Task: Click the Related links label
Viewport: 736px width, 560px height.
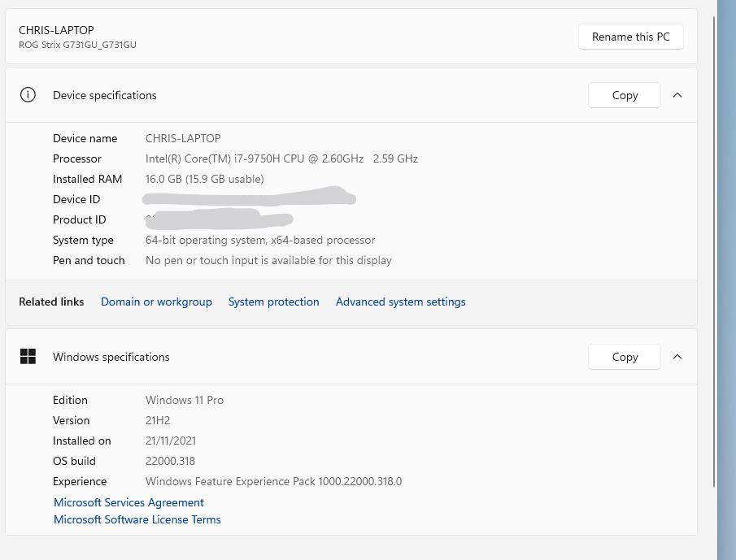Action: (x=51, y=302)
